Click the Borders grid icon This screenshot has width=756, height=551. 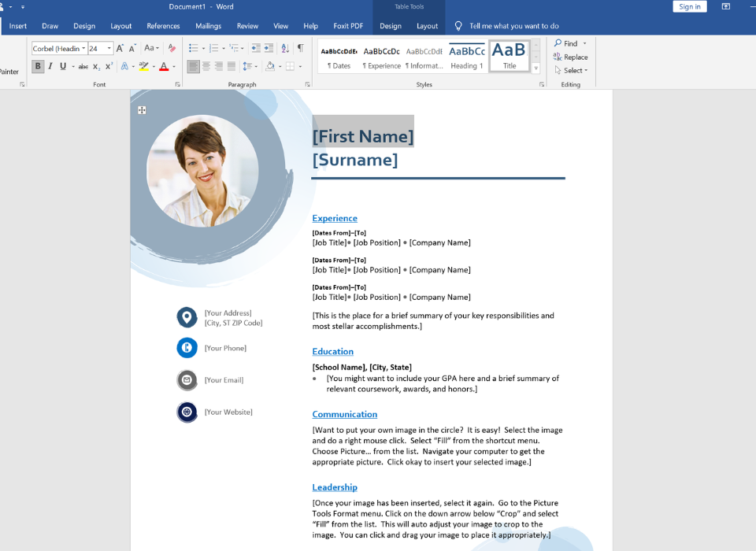(x=290, y=67)
